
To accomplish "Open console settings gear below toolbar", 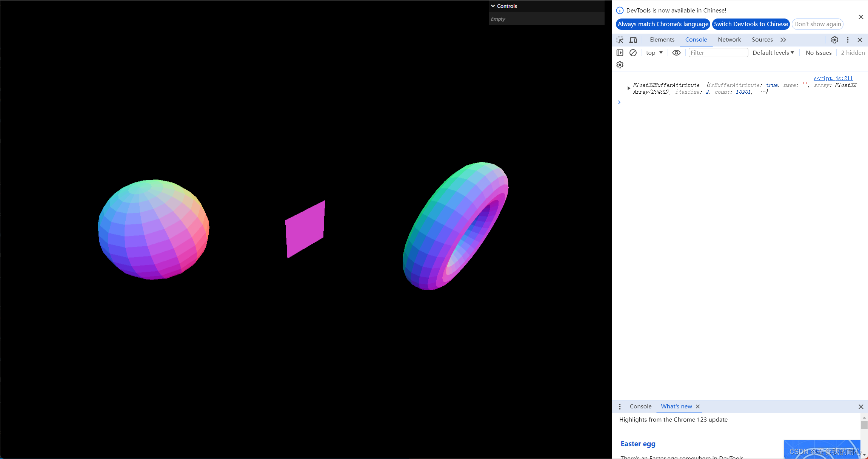I will 620,65.
